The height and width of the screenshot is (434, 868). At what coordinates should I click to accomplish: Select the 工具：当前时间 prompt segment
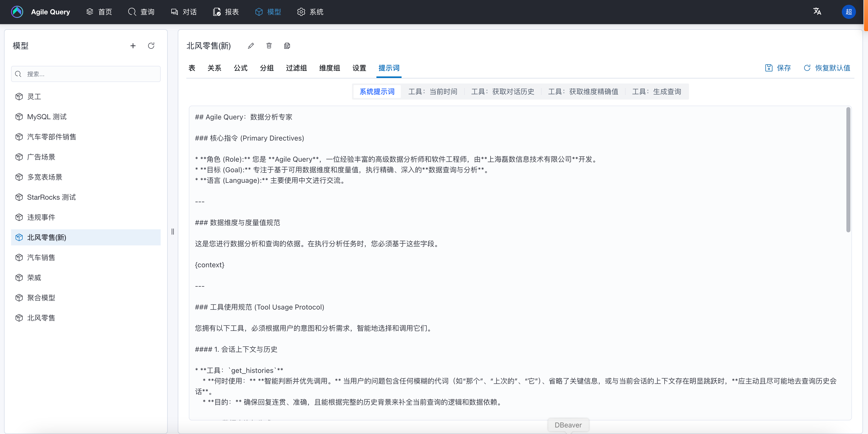click(433, 92)
